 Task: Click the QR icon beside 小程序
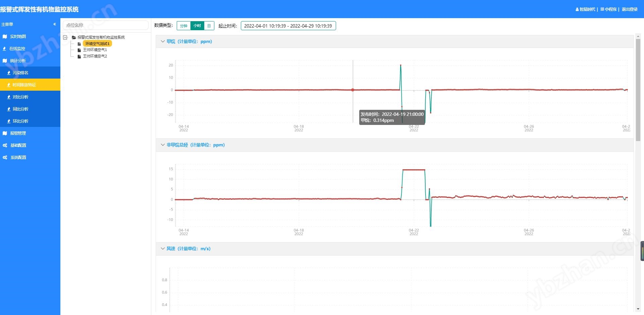(x=602, y=9)
